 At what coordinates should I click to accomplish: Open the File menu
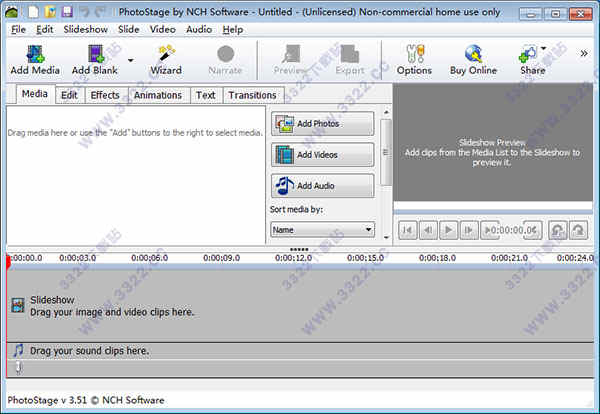point(18,29)
